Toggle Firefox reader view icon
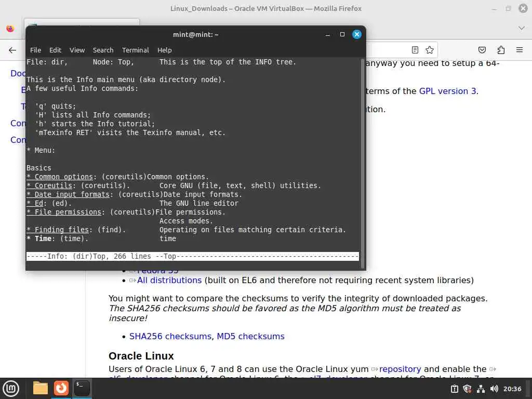 415,50
